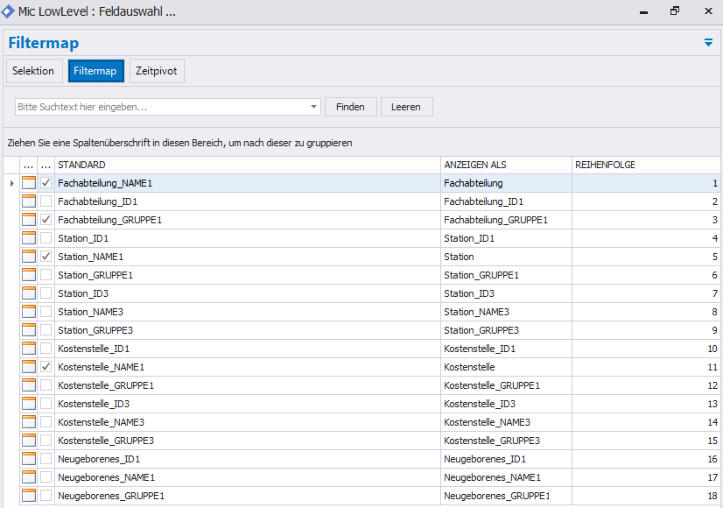
Task: Open the search text dropdown arrow
Action: (x=314, y=107)
